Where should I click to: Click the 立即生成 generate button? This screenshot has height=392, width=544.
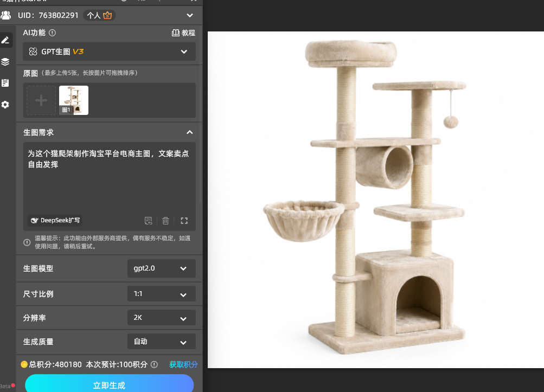[109, 384]
